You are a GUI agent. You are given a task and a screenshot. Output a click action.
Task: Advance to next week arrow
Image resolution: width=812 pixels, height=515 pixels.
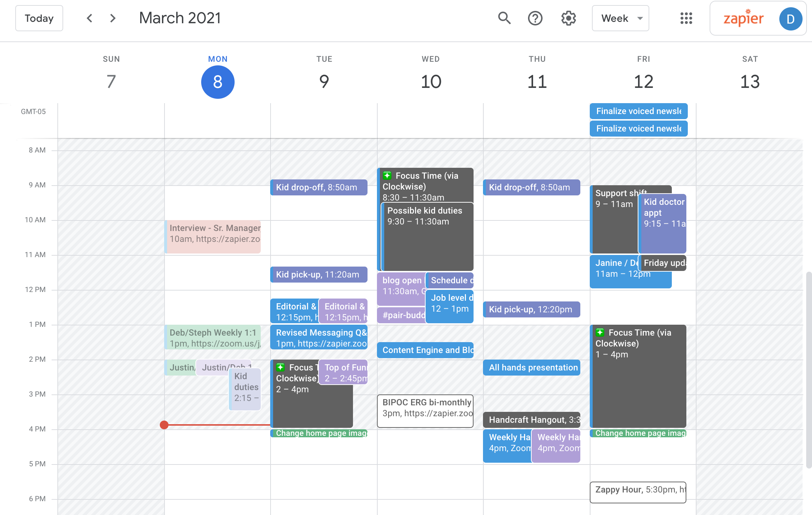point(113,18)
